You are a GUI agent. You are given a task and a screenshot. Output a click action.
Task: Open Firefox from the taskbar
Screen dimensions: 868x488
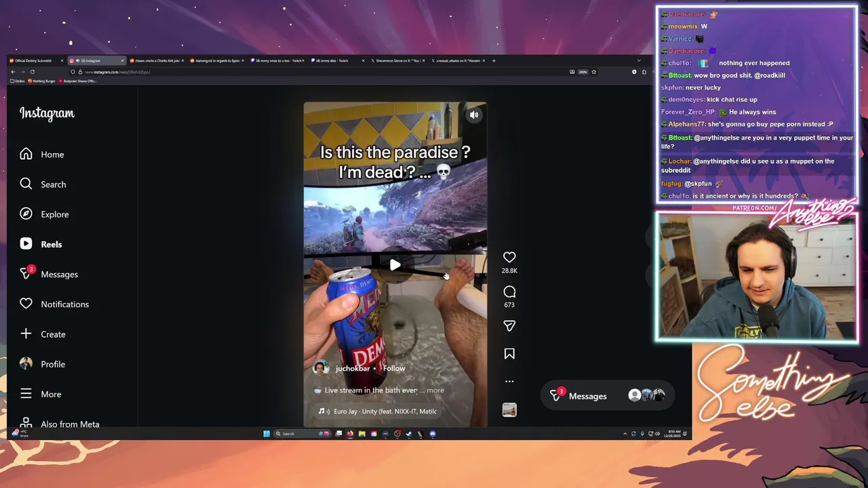(350, 434)
